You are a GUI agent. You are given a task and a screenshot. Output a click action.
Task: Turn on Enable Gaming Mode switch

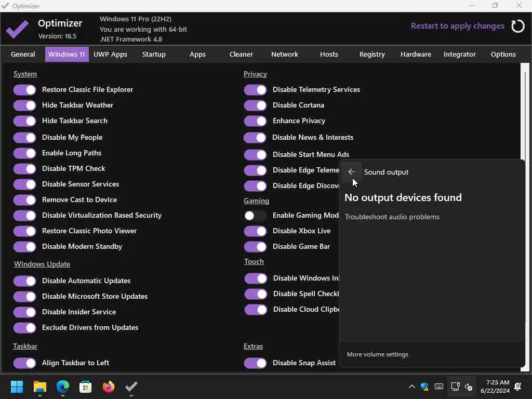[x=255, y=216]
